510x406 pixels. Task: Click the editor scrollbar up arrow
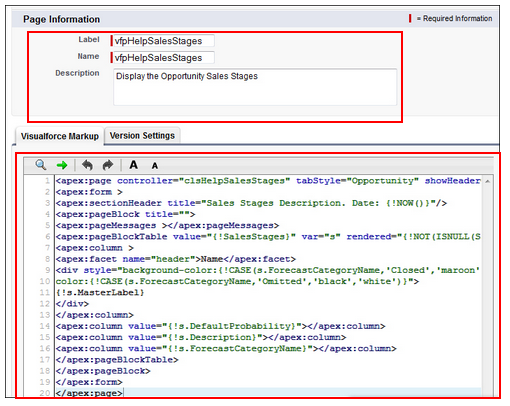[487, 181]
